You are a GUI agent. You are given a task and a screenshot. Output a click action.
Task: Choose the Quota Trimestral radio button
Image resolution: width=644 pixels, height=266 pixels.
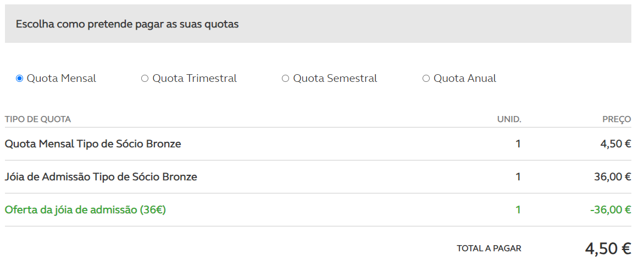tap(145, 79)
